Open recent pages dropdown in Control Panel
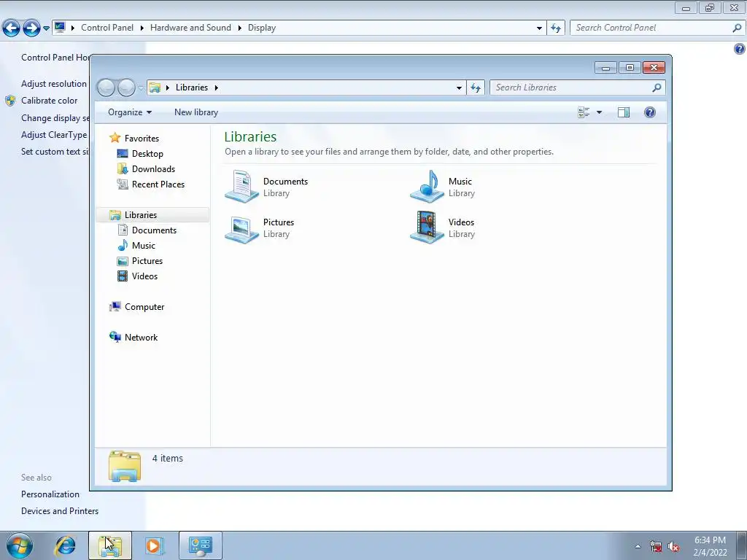Screen dimensions: 747x560 pyautogui.click(x=46, y=28)
